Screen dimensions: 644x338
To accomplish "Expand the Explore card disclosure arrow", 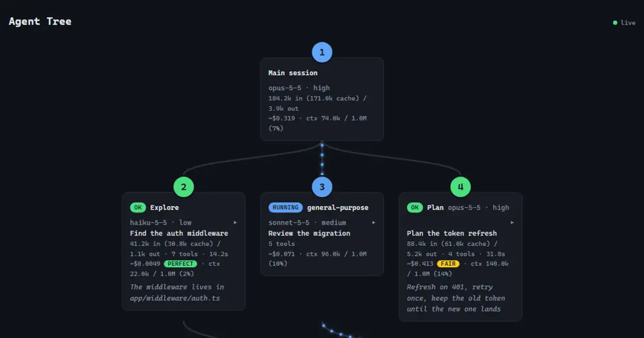I will click(235, 223).
